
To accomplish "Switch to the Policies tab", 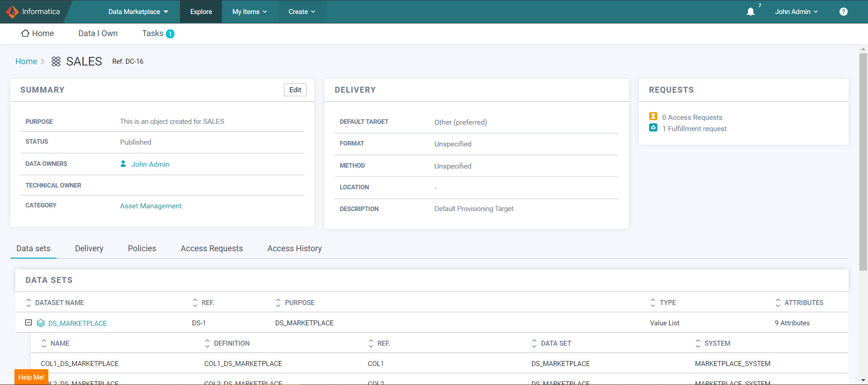I will point(142,249).
